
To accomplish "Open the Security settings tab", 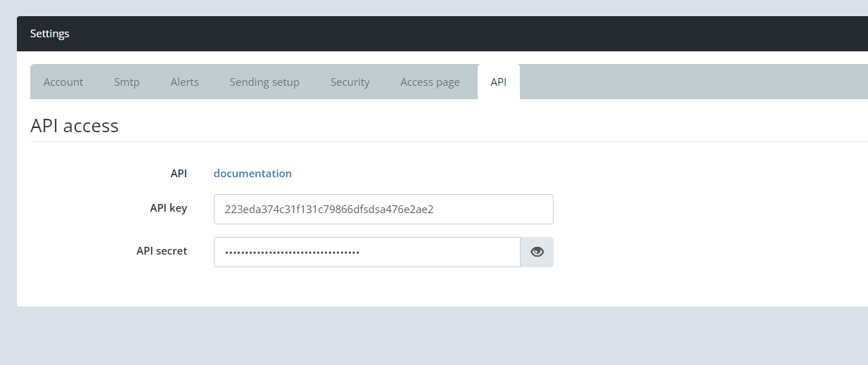I will [350, 82].
